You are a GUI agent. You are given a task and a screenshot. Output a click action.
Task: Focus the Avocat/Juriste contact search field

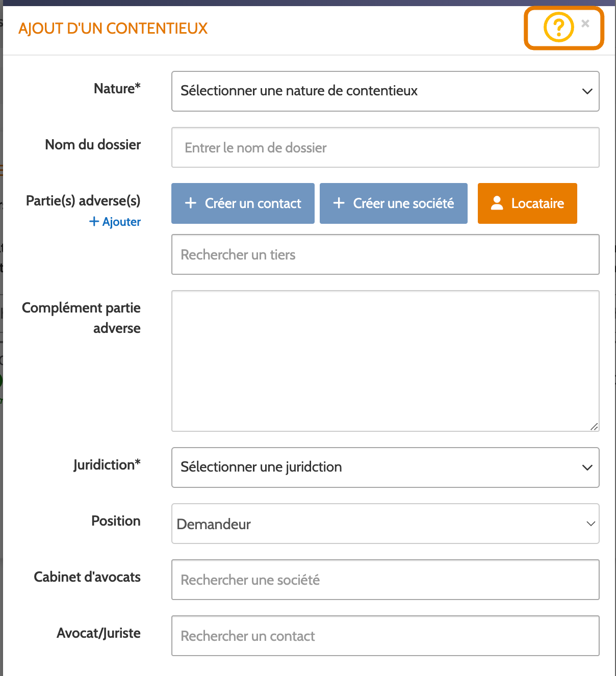(386, 636)
